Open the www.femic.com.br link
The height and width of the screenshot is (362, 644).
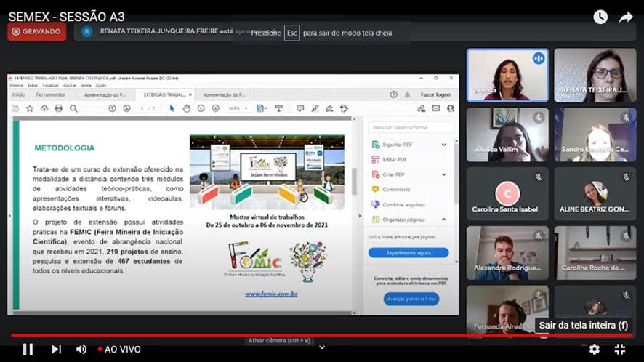click(271, 294)
